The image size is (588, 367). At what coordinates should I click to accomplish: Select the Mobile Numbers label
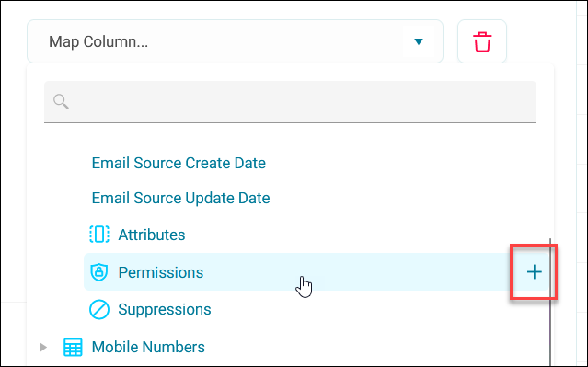click(x=148, y=347)
